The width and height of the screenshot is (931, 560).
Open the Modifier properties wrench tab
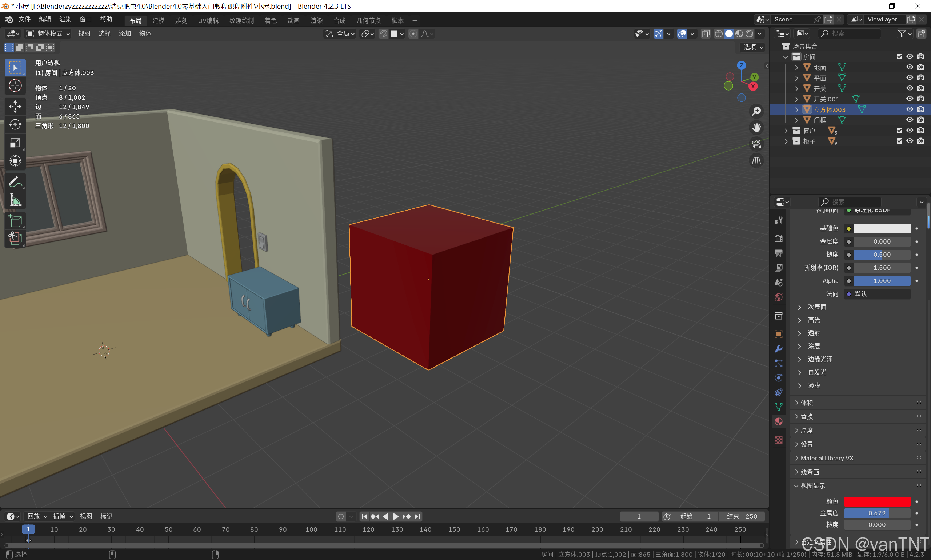click(778, 349)
